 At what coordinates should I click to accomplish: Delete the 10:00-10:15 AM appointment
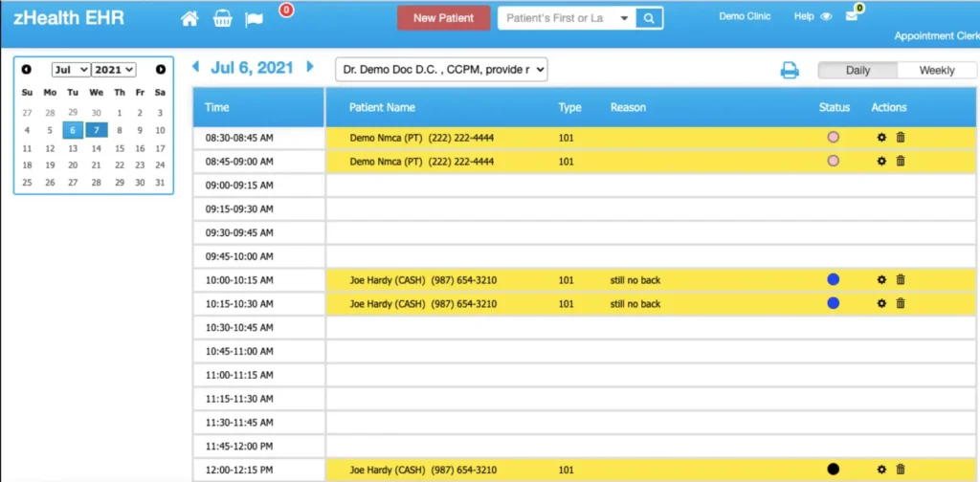pyautogui.click(x=901, y=279)
